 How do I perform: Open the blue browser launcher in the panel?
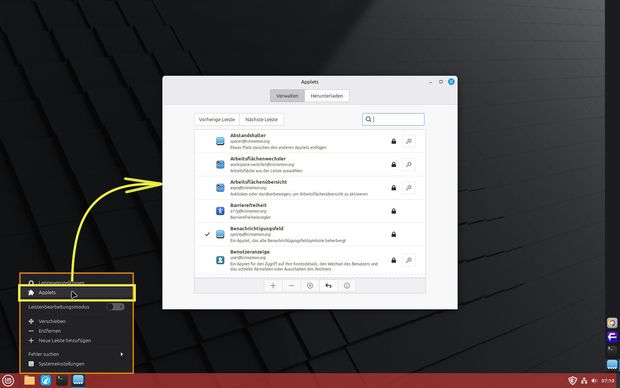46,380
